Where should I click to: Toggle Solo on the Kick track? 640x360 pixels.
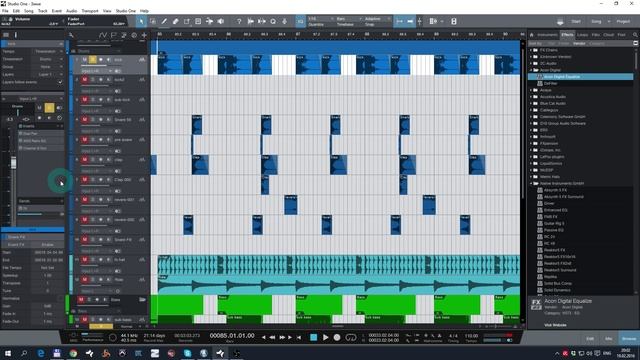coord(93,60)
